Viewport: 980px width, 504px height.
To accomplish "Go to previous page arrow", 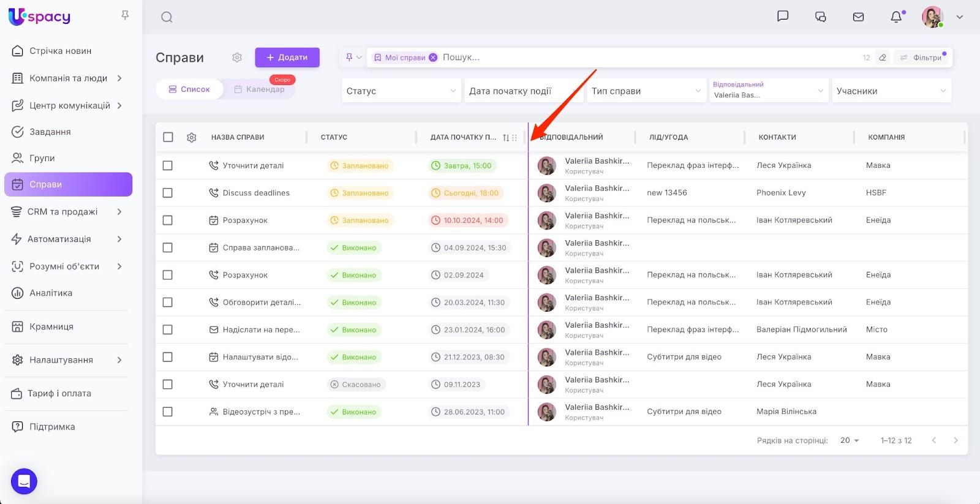I will pos(933,440).
